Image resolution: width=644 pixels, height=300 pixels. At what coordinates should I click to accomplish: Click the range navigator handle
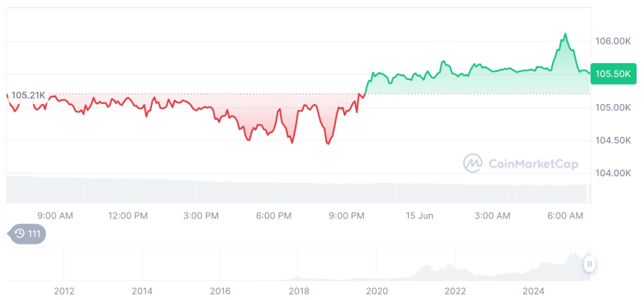590,263
